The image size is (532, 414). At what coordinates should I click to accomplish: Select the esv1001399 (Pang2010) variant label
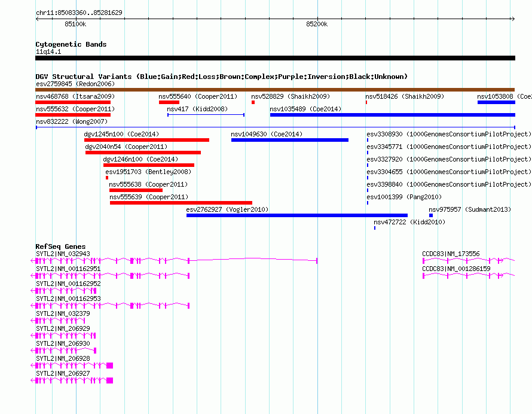pos(404,197)
